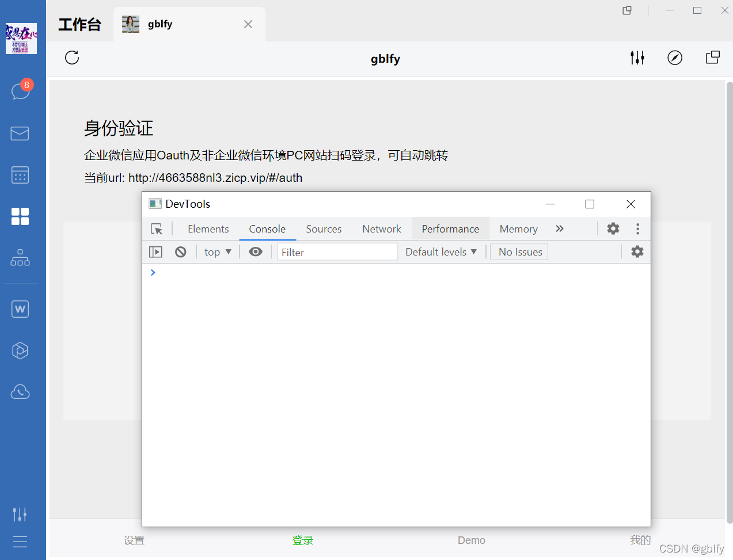Open DevTools settings gear
This screenshot has height=560, width=733.
point(612,228)
